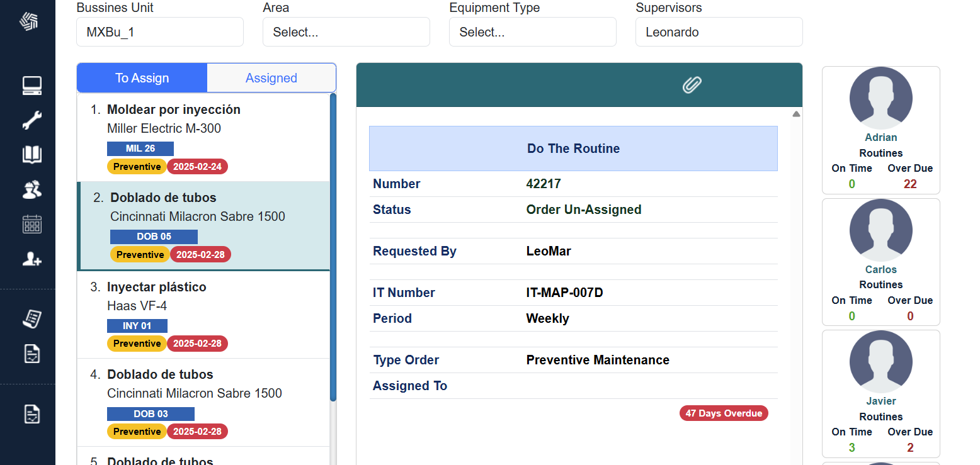Click Javier's On Time count 3

coord(852,447)
